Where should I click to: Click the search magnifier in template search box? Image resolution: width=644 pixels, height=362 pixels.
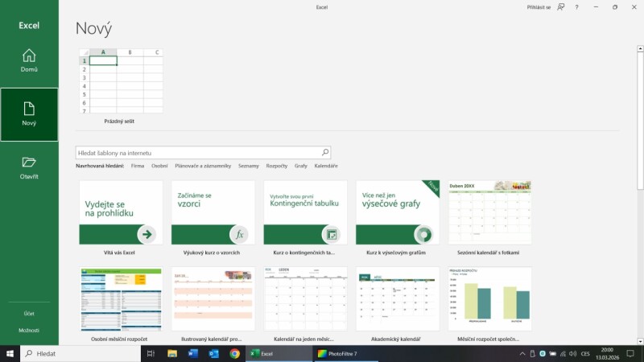pos(325,153)
